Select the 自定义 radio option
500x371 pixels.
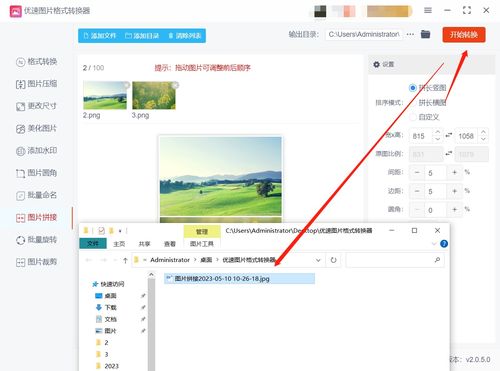click(x=413, y=117)
